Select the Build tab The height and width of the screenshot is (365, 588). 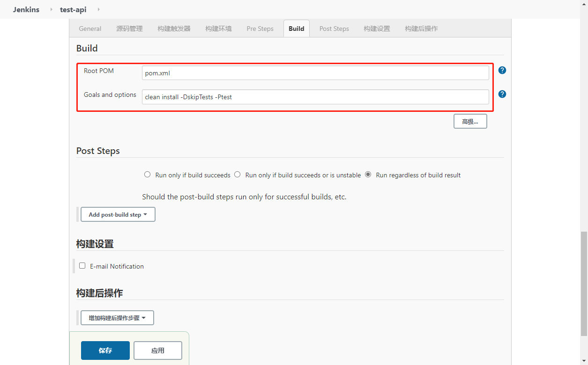click(297, 29)
